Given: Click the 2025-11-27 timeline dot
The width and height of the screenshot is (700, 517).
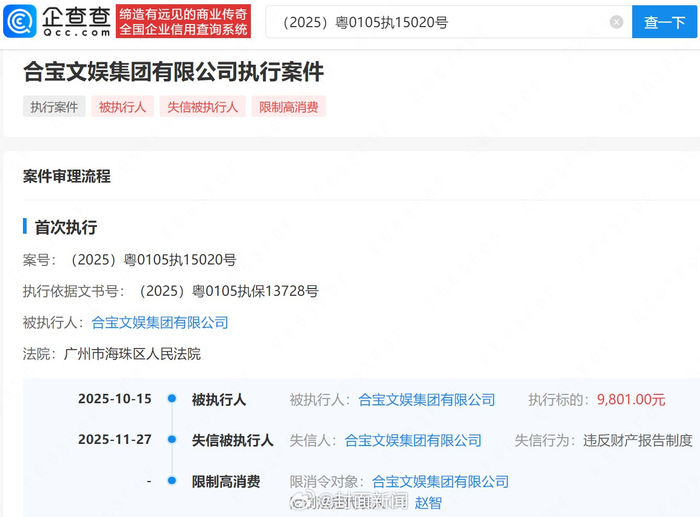Looking at the screenshot, I should coord(172,439).
